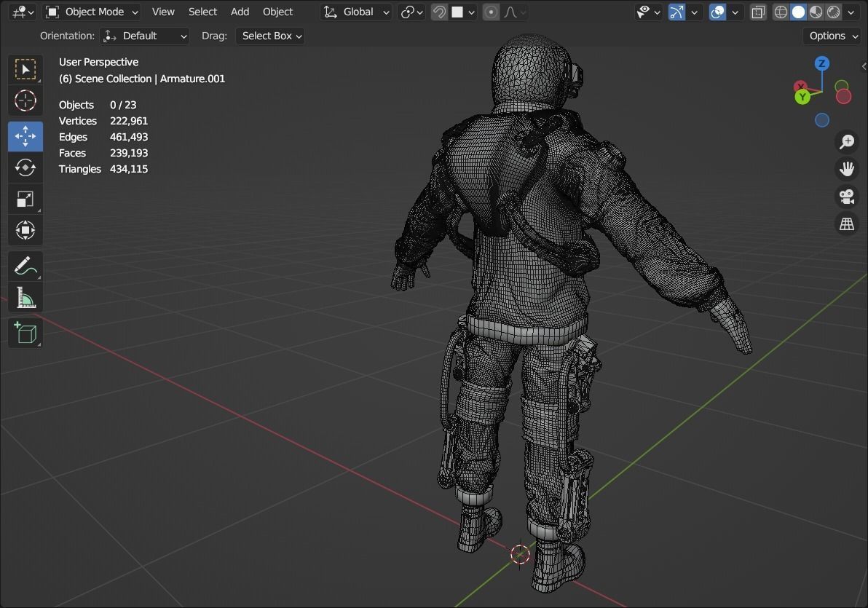Open the editor type selector icon

(23, 12)
